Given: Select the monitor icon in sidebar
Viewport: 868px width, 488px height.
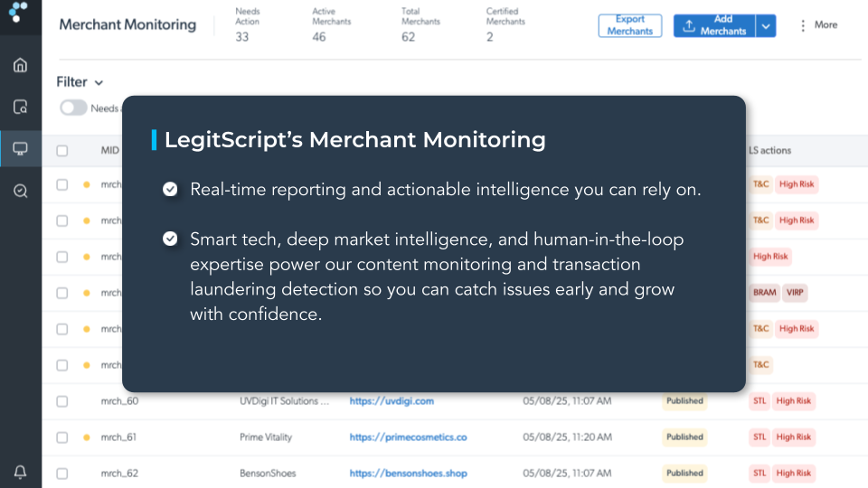Looking at the screenshot, I should 21,149.
